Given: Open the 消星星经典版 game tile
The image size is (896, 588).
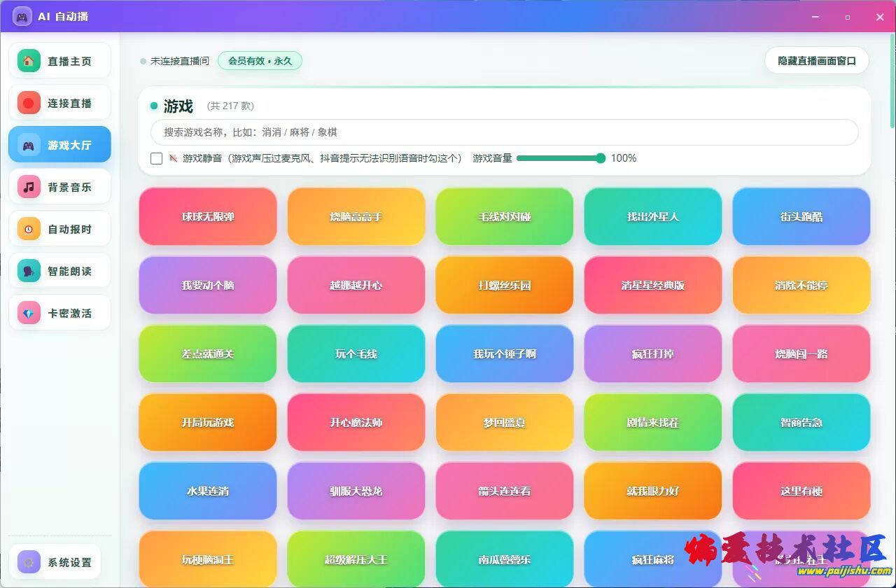Looking at the screenshot, I should coord(653,286).
